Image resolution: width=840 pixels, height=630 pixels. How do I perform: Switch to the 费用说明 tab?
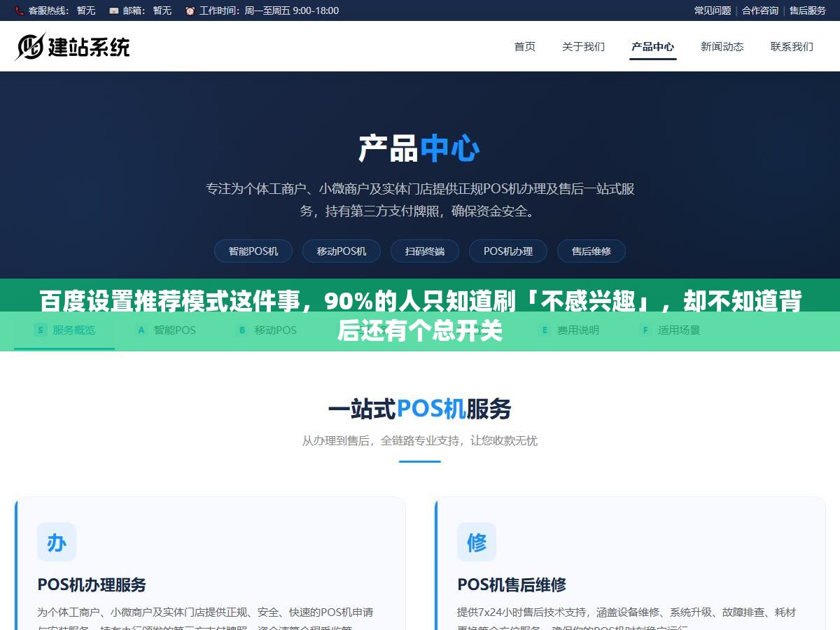(x=568, y=330)
